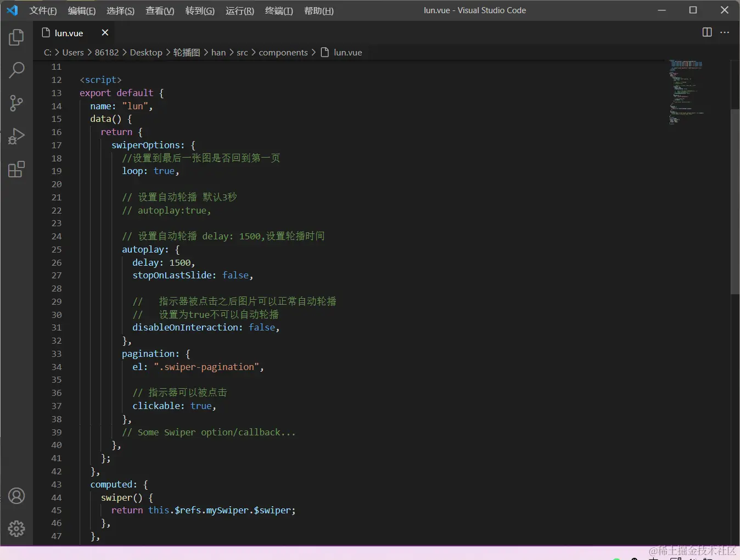
Task: Open the Manage gear menu
Action: click(16, 529)
